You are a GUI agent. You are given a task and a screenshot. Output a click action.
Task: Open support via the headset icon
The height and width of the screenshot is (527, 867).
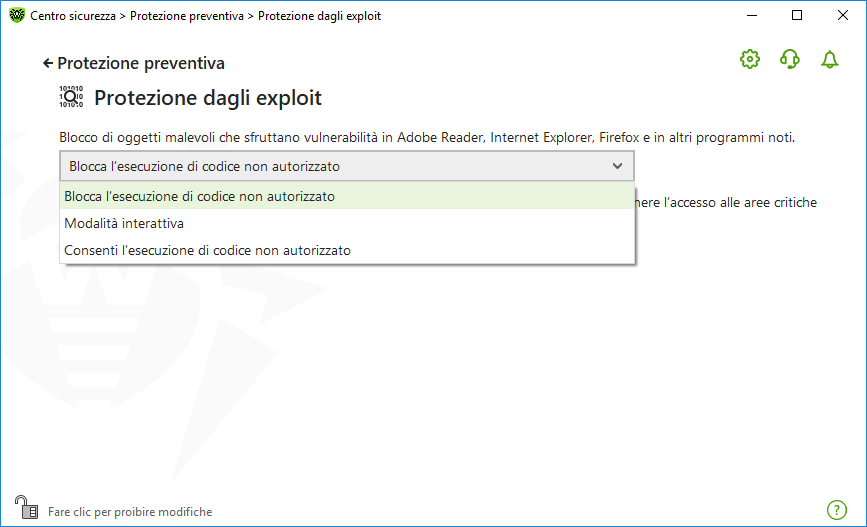790,60
